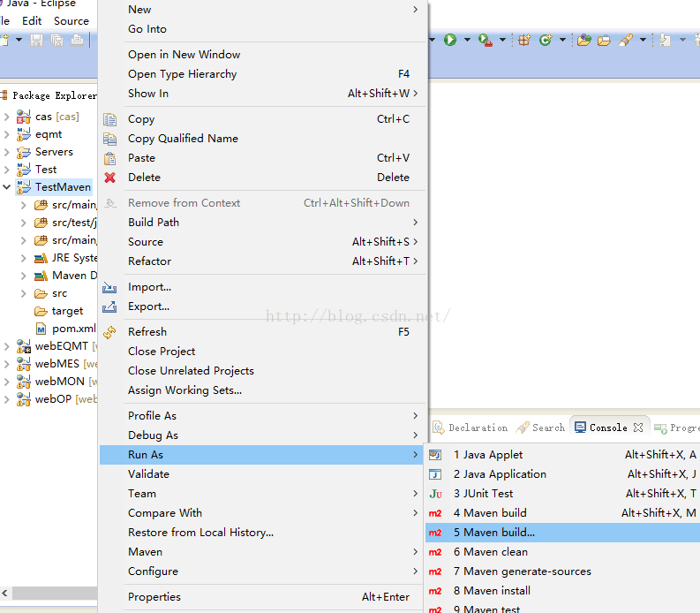Click Close Unrelated Projects entry
The height and width of the screenshot is (613, 700).
click(x=261, y=371)
